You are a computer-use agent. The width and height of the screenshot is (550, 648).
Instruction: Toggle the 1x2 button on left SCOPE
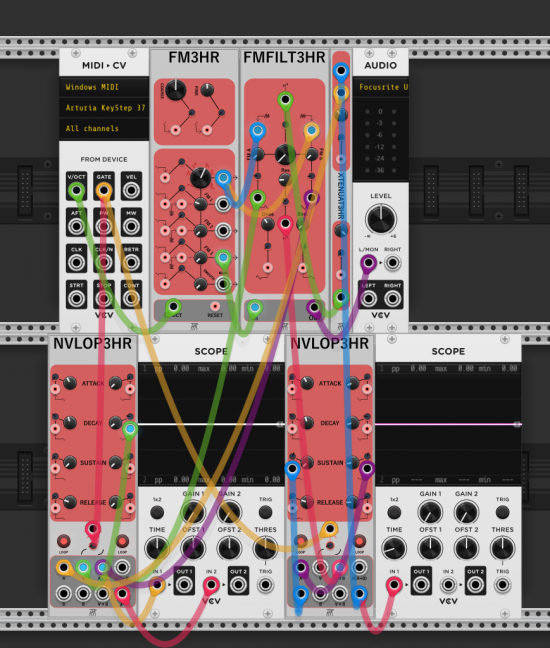157,512
